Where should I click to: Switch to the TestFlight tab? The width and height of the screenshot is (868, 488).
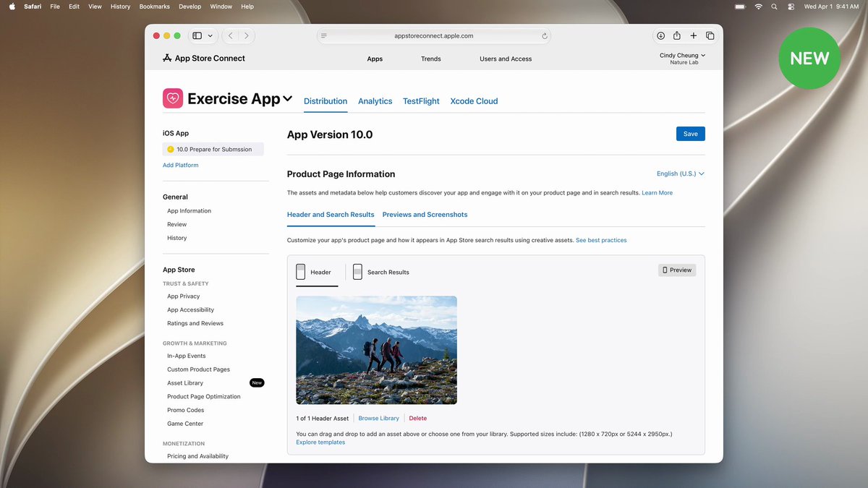tap(421, 101)
